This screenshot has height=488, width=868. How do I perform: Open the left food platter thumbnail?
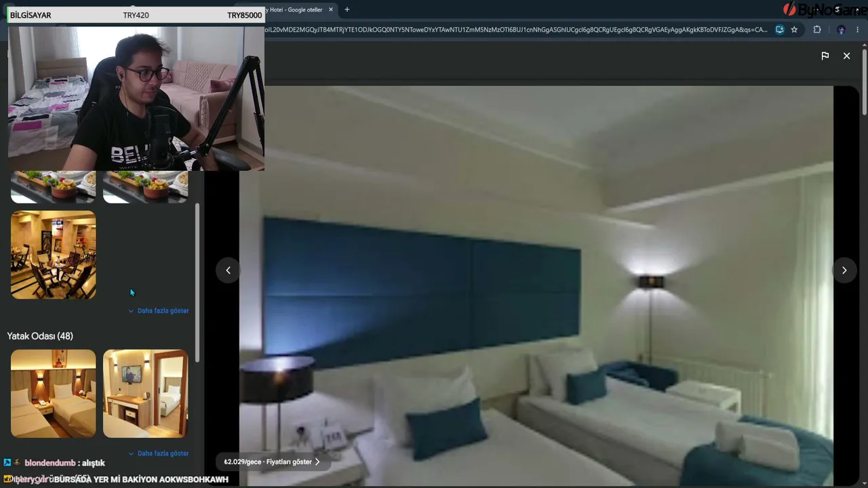point(54,186)
